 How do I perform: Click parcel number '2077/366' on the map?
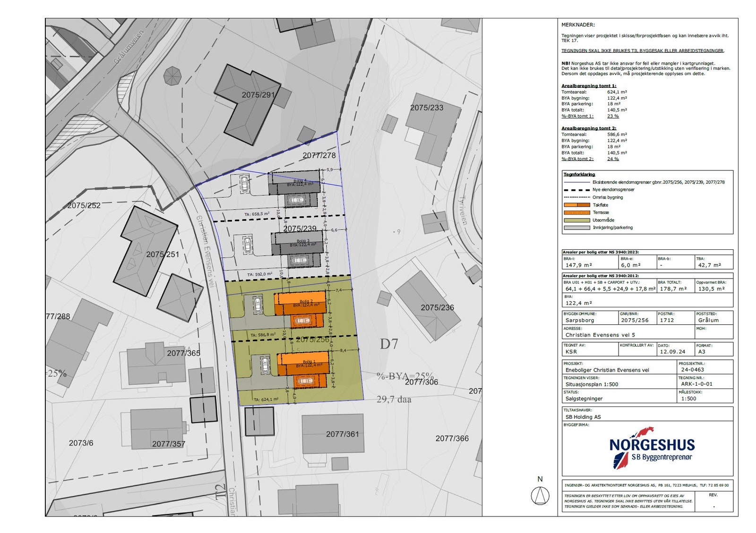[x=452, y=439]
